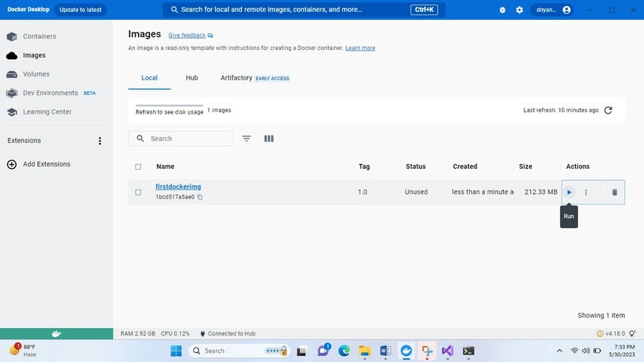
Task: Switch to the Local tab
Action: (149, 78)
